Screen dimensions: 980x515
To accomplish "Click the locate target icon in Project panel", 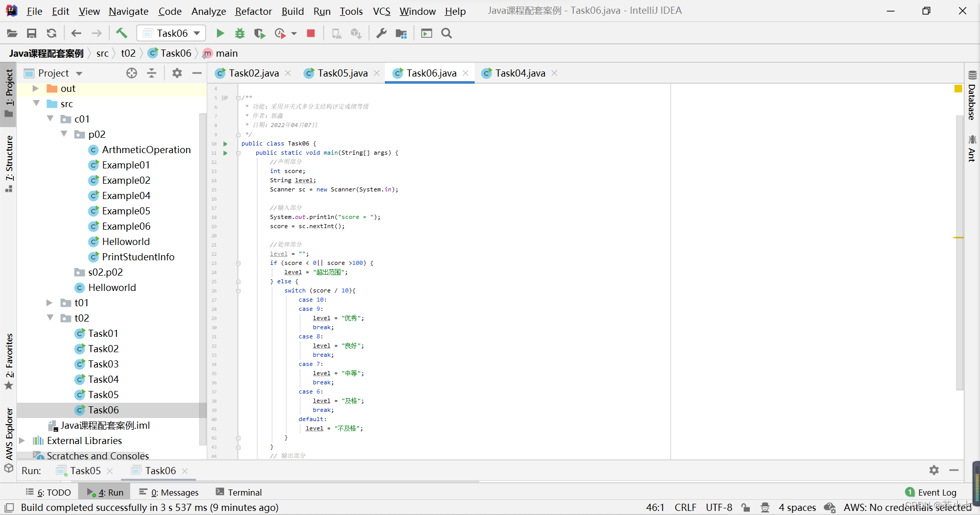I will (x=132, y=73).
